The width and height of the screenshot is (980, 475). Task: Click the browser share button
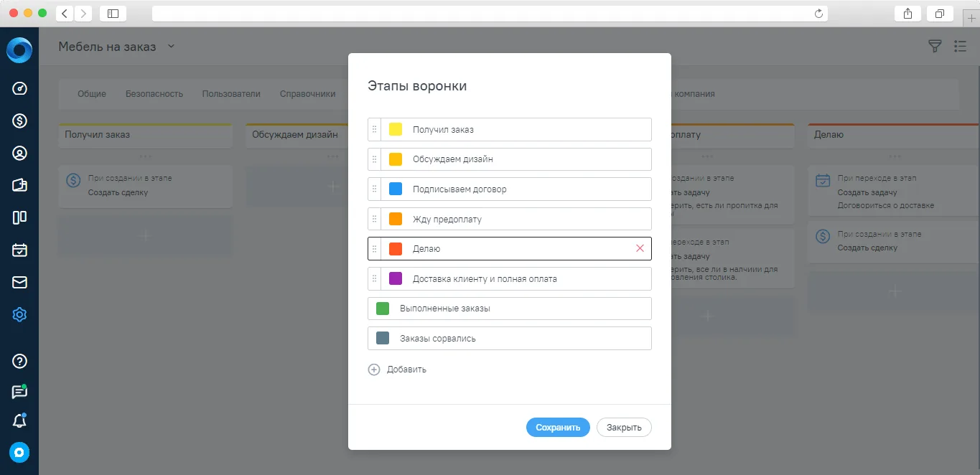pos(908,13)
